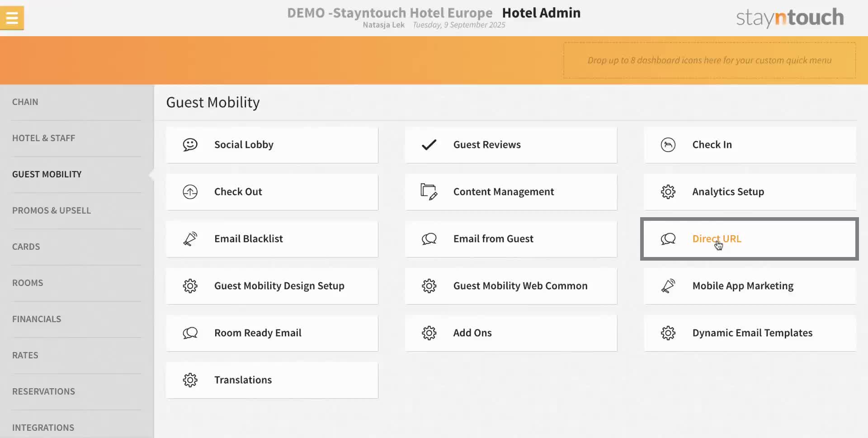Open the Financials sidebar section
The image size is (868, 438).
(77, 319)
